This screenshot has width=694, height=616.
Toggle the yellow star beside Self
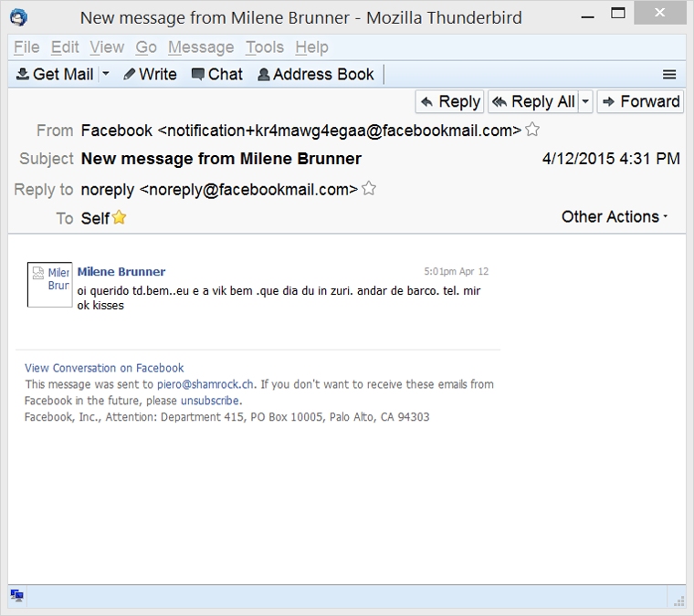click(119, 218)
